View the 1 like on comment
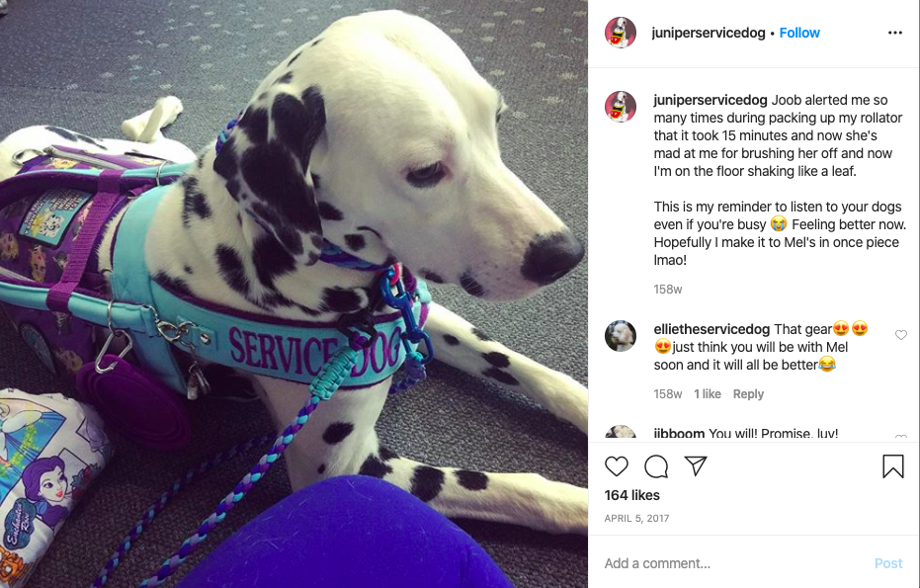Viewport: 920px width, 588px height. coord(707,394)
